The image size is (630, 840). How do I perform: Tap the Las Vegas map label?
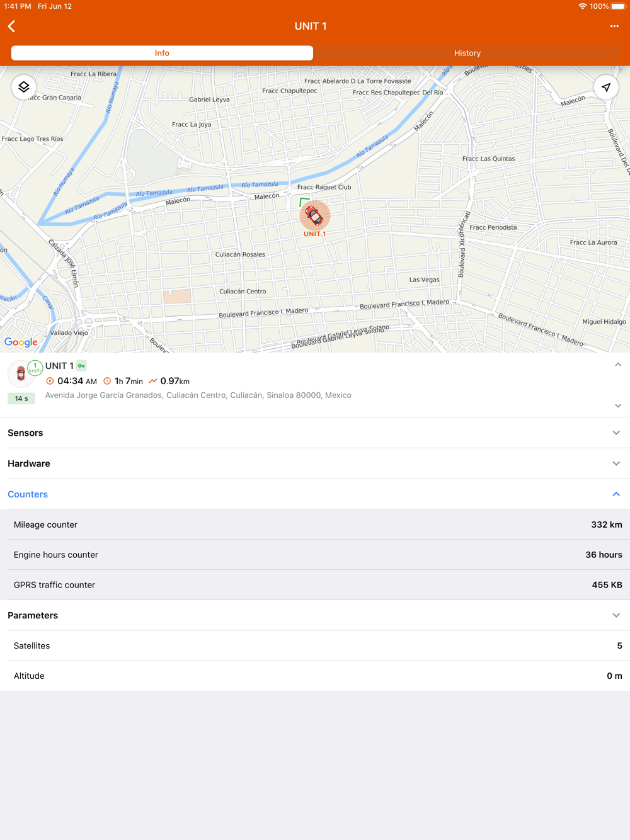point(425,280)
